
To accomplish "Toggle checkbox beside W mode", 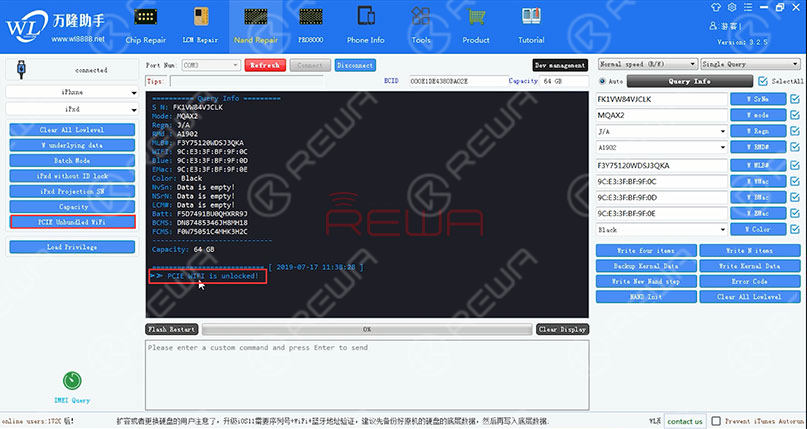I will point(795,115).
